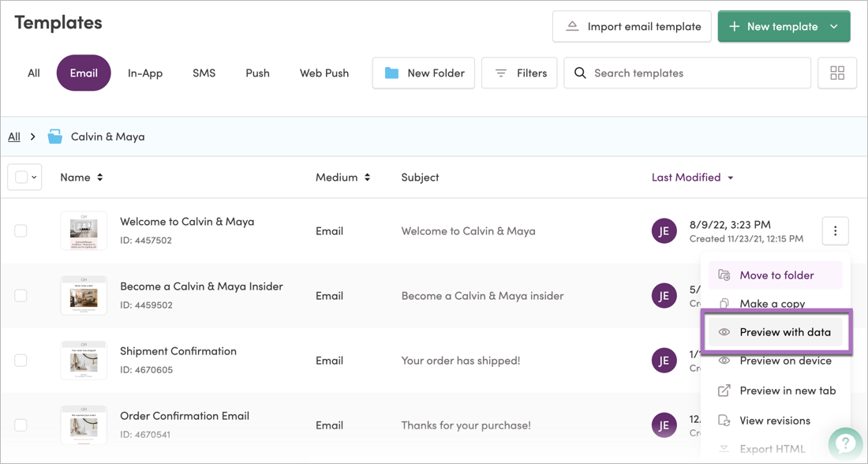This screenshot has height=464, width=868.
Task: Focus the Search templates field
Action: pyautogui.click(x=687, y=73)
